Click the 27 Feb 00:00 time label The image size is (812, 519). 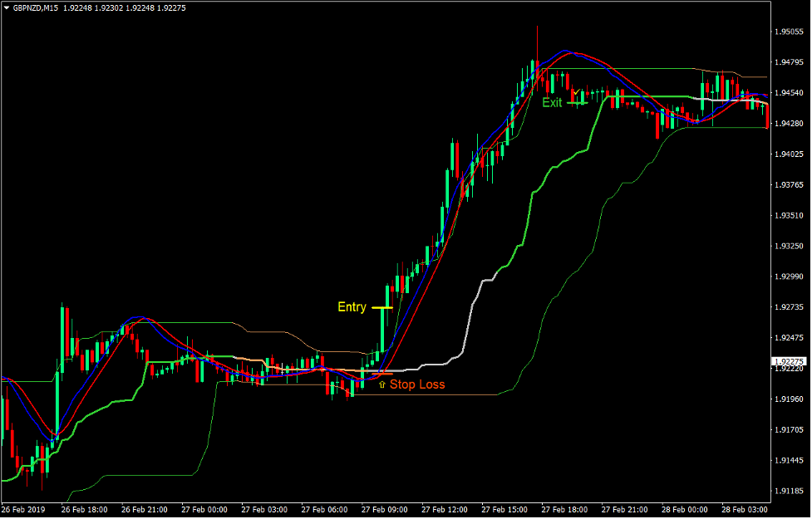pyautogui.click(x=203, y=508)
